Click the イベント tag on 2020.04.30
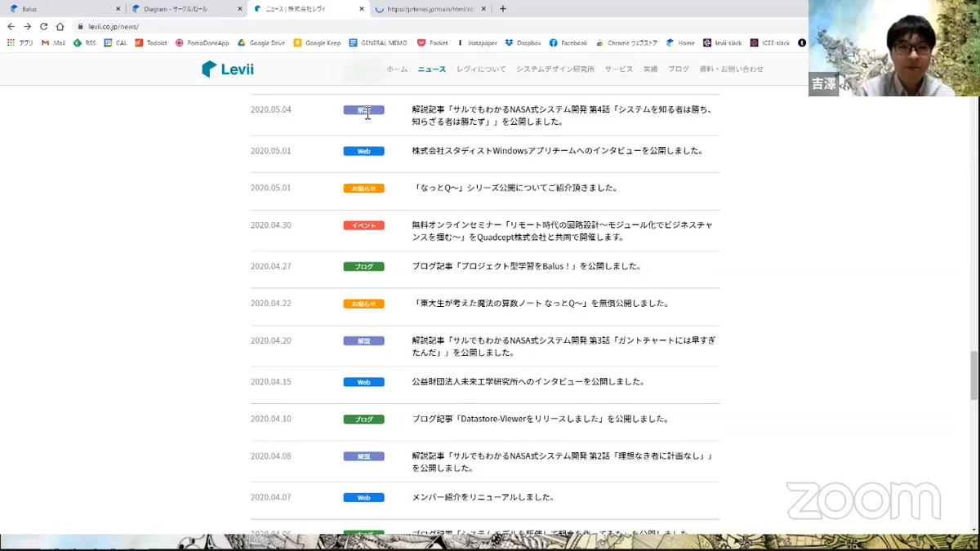 point(363,225)
